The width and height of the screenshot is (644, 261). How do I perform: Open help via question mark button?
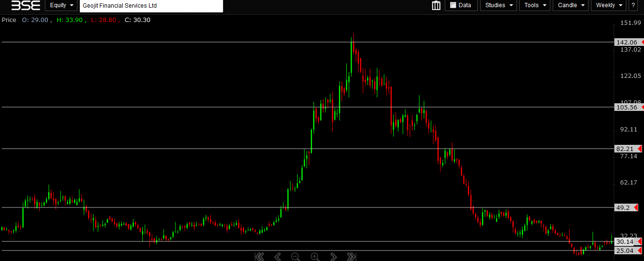[633, 5]
